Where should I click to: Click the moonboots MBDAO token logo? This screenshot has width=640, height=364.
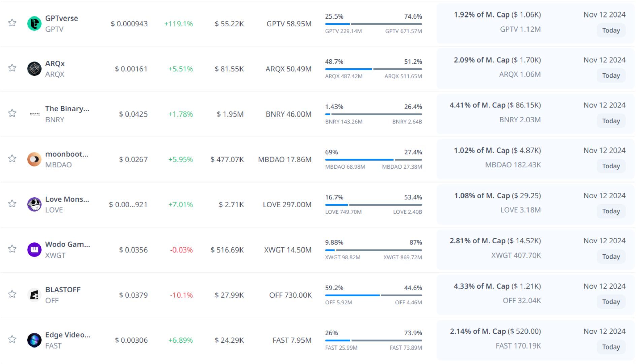point(34,159)
